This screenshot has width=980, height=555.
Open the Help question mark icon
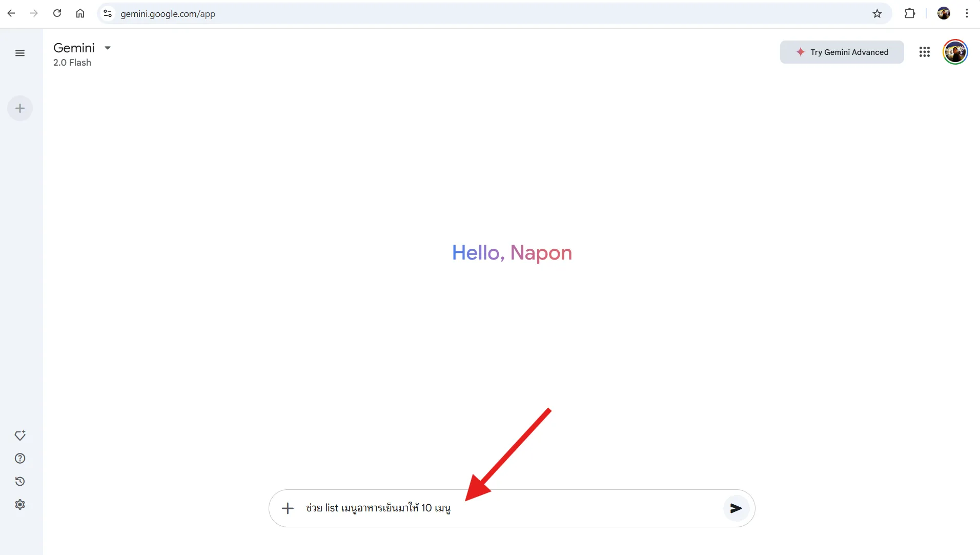(x=20, y=459)
